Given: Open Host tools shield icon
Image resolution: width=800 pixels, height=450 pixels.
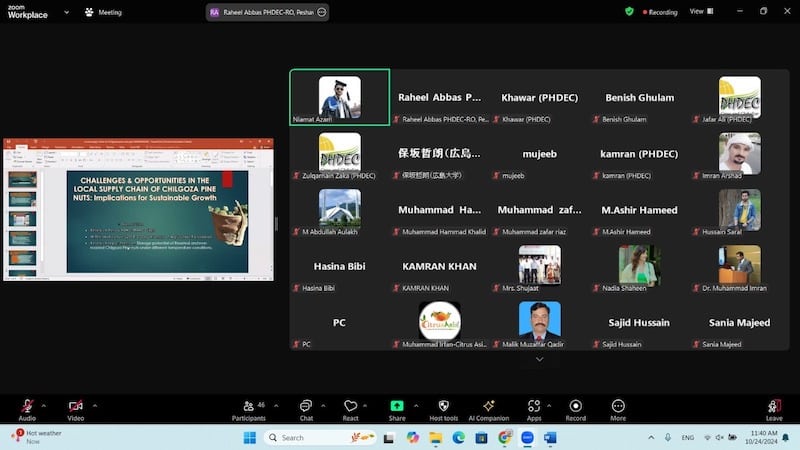Looking at the screenshot, I should (443, 406).
